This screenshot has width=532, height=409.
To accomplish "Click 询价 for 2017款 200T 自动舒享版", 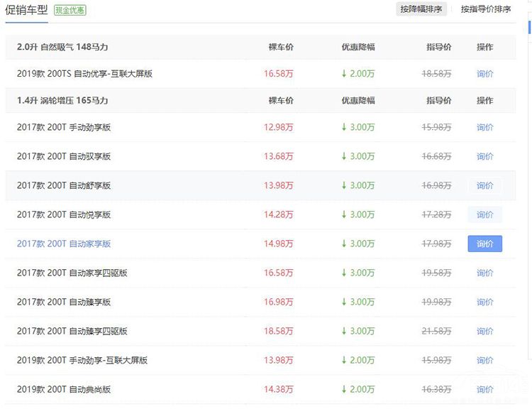I will tap(485, 186).
